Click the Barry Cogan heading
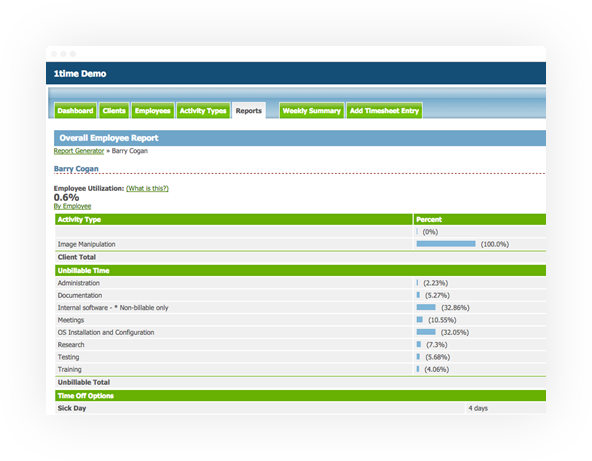The width and height of the screenshot is (592, 461). coord(76,169)
